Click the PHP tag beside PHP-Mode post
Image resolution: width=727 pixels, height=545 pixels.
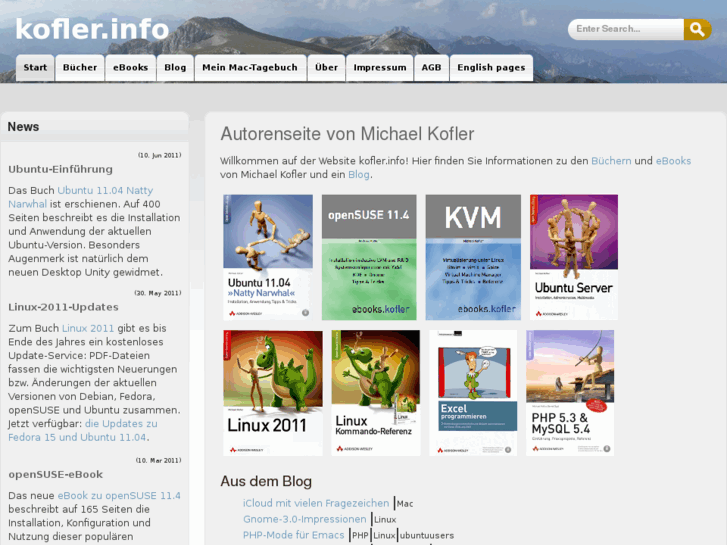click(x=360, y=535)
